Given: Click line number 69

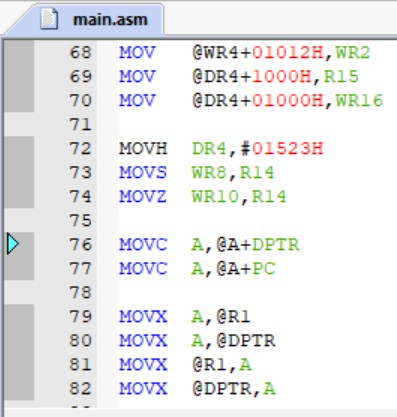Looking at the screenshot, I should pos(80,77).
